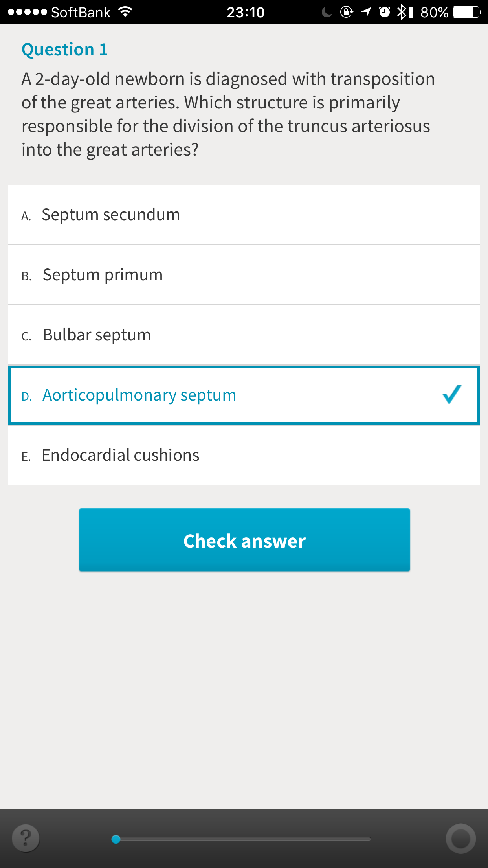Tap the help question mark icon
This screenshot has width=488, height=868.
pos(26,838)
